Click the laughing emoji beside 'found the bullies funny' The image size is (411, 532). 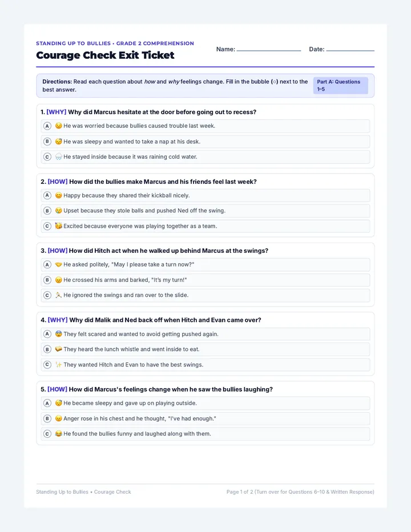(58, 434)
